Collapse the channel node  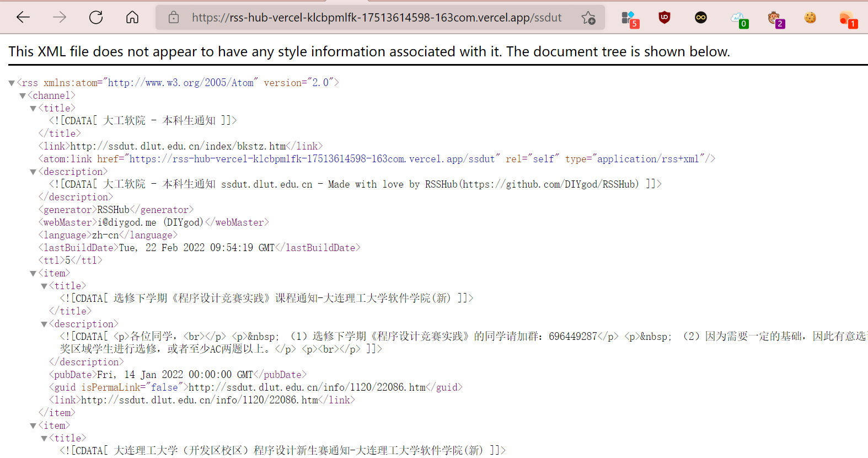[x=23, y=96]
